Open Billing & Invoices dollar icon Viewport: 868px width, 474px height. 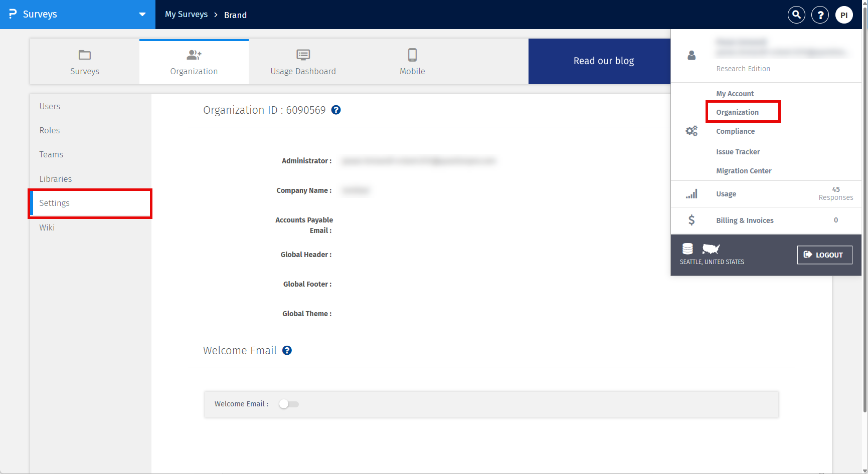tap(691, 220)
